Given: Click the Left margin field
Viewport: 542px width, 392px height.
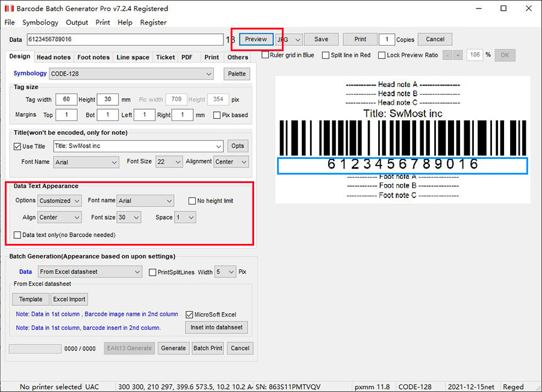Looking at the screenshot, I should (x=144, y=115).
